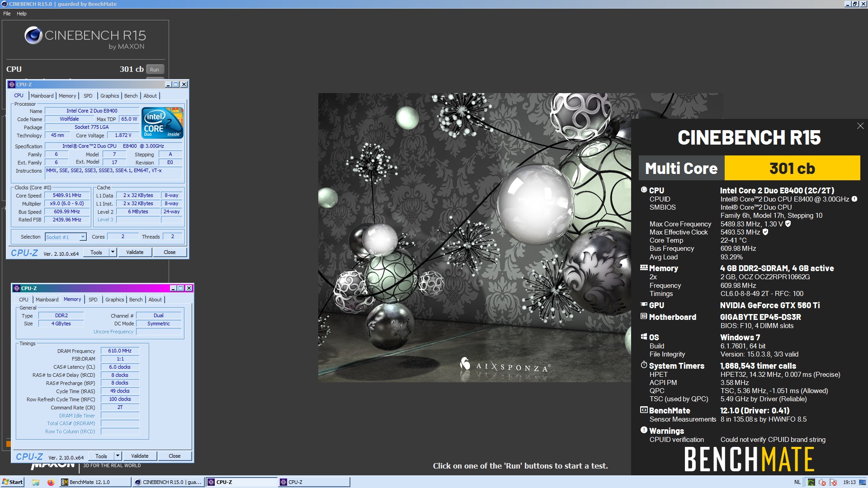
Task: Click the Intel Core 2 Duo logo in CPU-Z
Action: [162, 122]
